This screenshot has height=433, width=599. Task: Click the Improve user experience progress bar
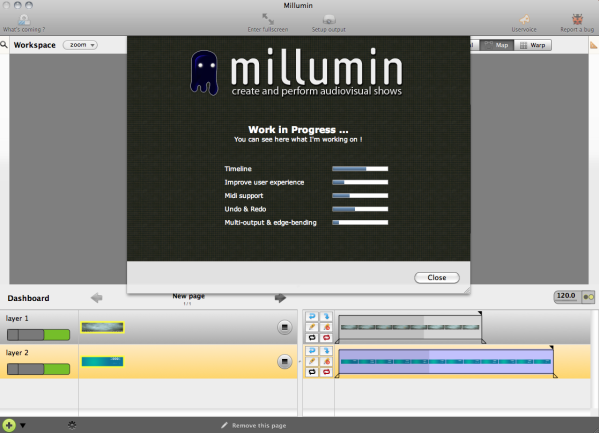(360, 182)
